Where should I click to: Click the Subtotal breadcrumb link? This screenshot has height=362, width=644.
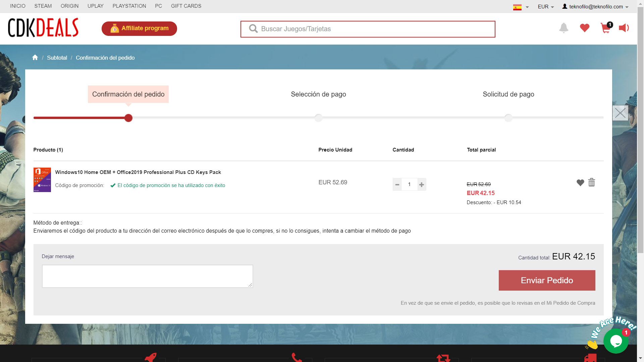[x=57, y=58]
